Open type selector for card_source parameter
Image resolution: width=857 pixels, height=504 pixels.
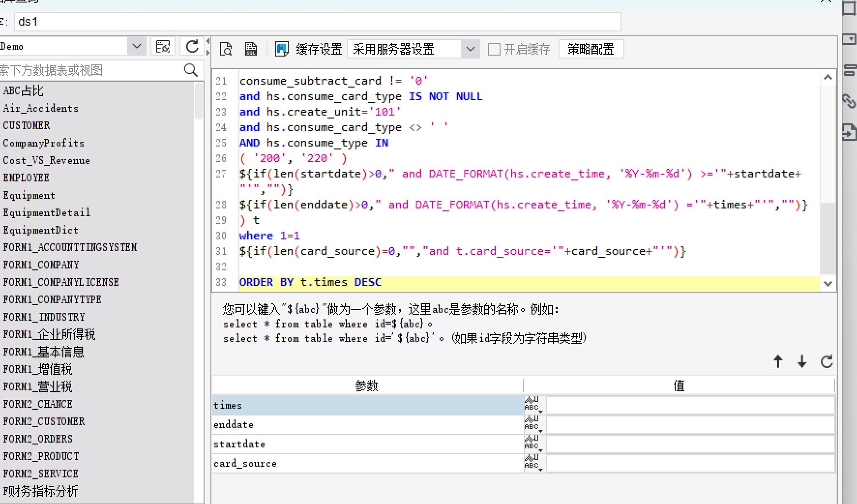[534, 463]
